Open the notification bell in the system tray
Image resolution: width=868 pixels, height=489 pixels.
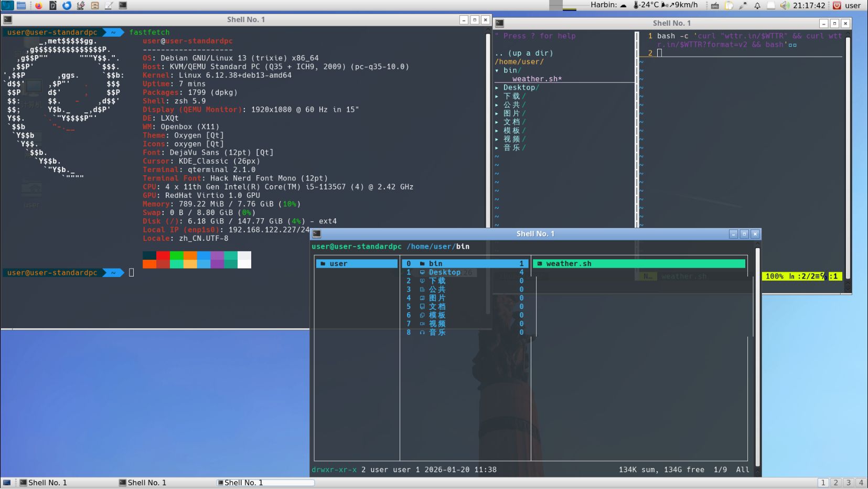pos(758,5)
